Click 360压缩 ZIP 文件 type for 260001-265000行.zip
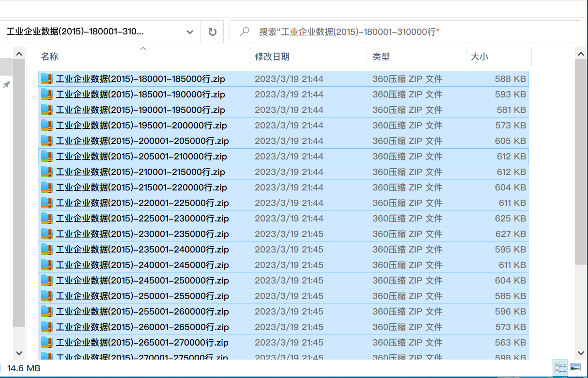 (407, 327)
